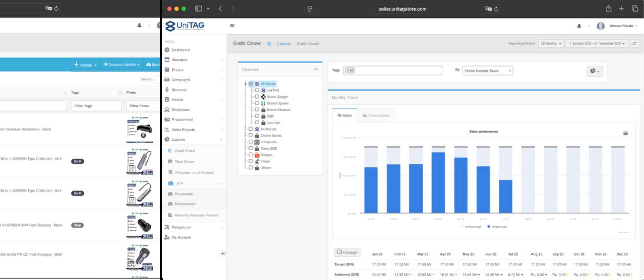644x280 pixels.
Task: Click the Streamer microphone icon
Action: click(167, 90)
